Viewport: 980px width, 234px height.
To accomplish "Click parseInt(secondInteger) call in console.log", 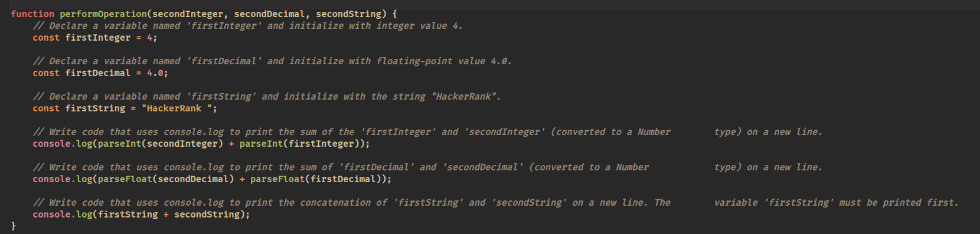I will click(161, 144).
